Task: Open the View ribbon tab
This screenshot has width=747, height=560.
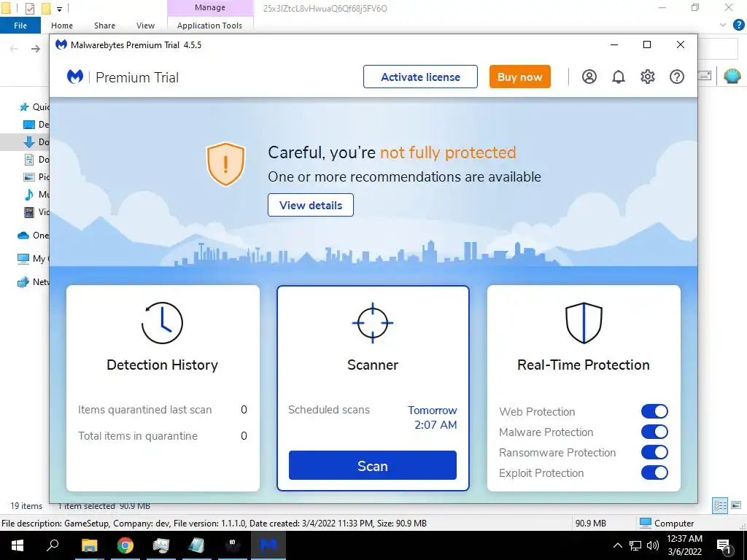Action: coord(145,26)
